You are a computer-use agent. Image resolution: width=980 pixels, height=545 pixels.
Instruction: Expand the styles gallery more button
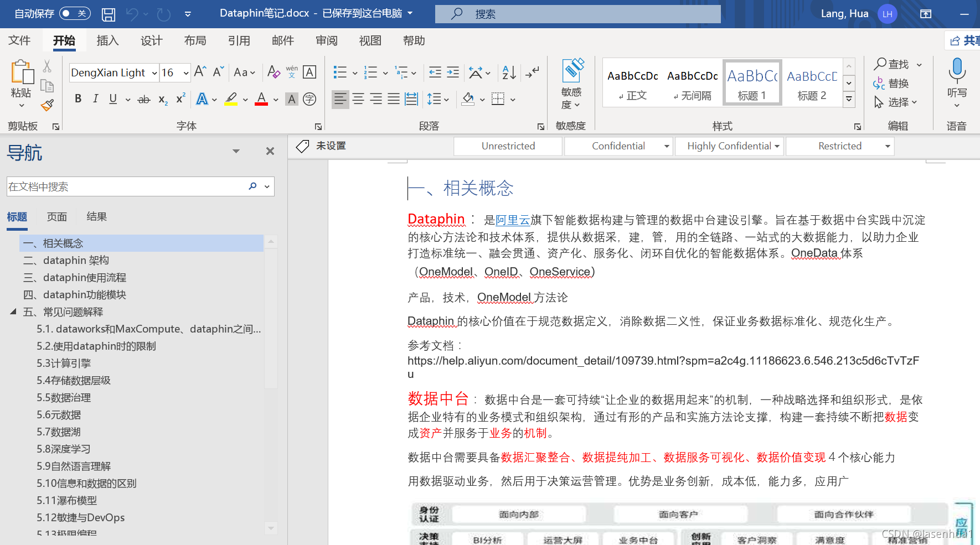(849, 100)
